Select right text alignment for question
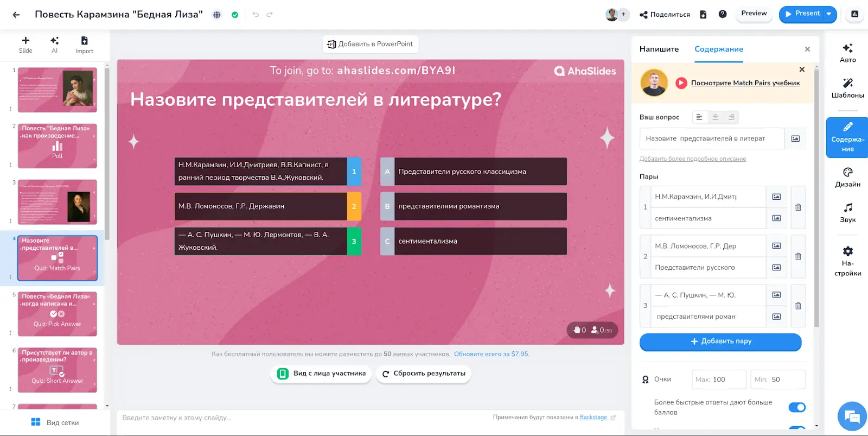The height and width of the screenshot is (436, 868). 731,117
